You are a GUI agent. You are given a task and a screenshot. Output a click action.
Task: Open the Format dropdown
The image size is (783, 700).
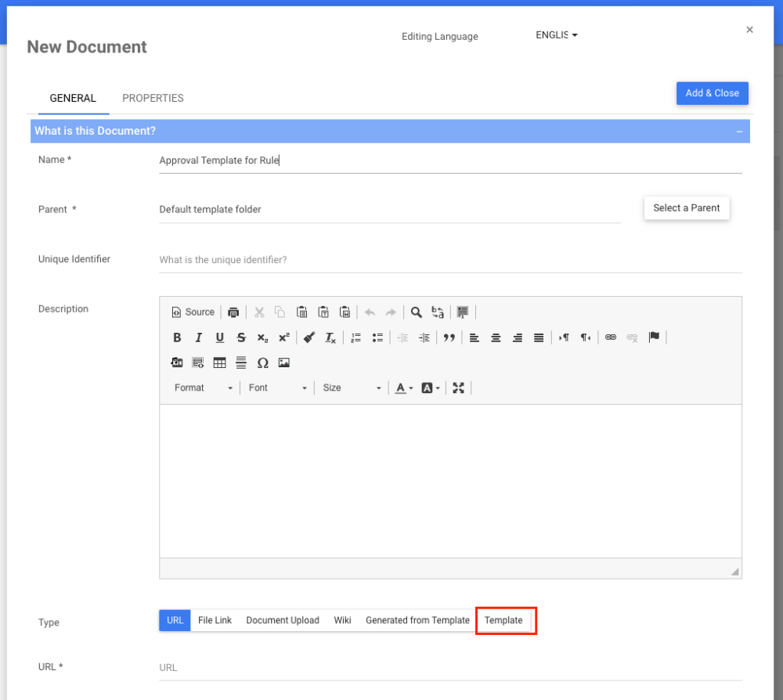[x=204, y=388]
